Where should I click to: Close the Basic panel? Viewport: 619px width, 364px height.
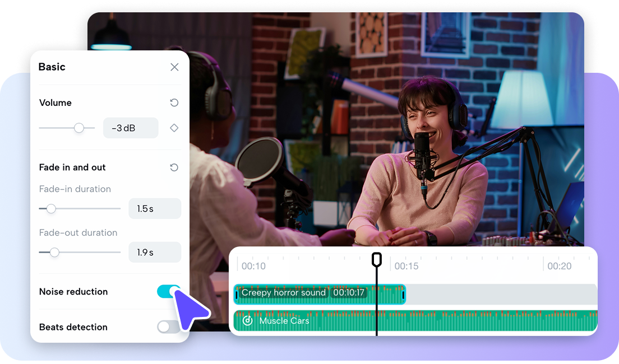pos(174,67)
